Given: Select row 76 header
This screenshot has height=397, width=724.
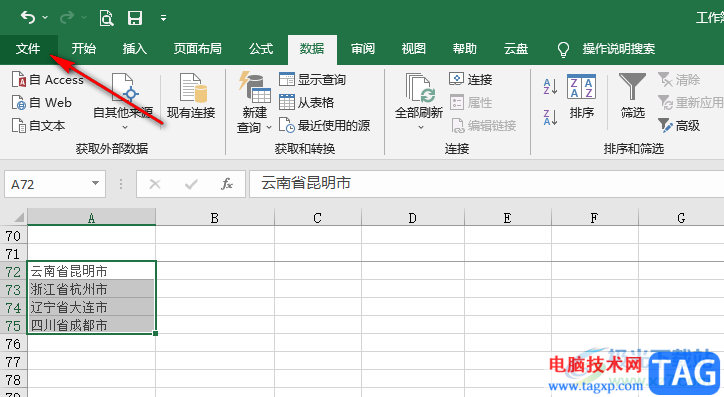Looking at the screenshot, I should pyautogui.click(x=13, y=344).
